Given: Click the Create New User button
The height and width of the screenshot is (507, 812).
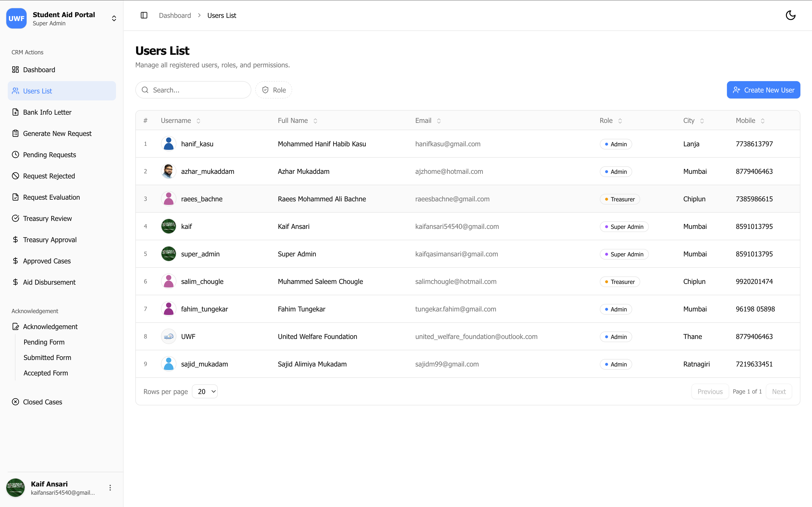Looking at the screenshot, I should (x=763, y=90).
